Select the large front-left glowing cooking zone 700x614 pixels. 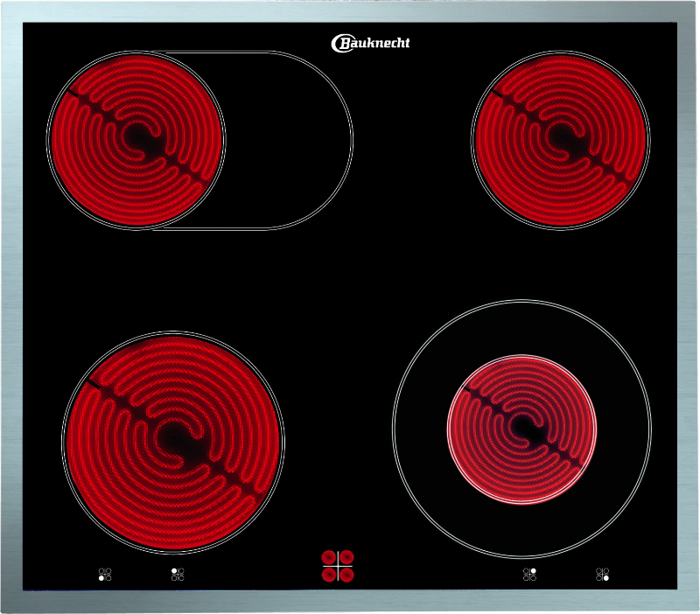point(173,442)
